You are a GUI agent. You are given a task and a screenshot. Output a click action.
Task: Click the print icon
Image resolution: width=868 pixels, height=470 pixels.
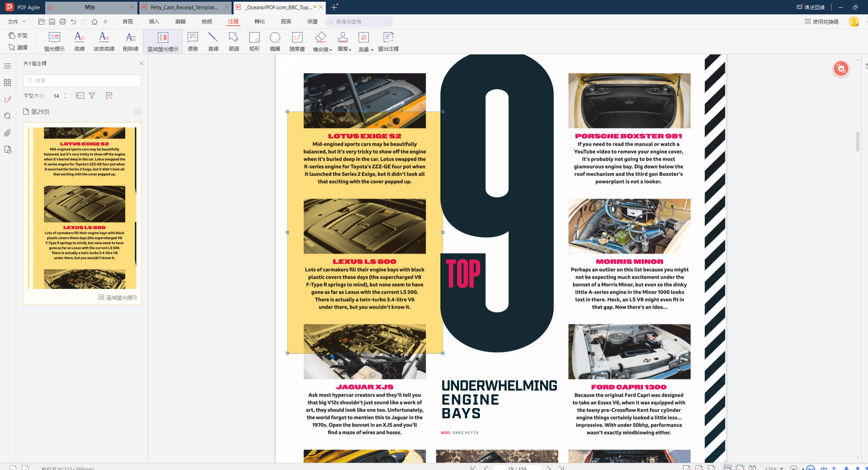pos(63,22)
